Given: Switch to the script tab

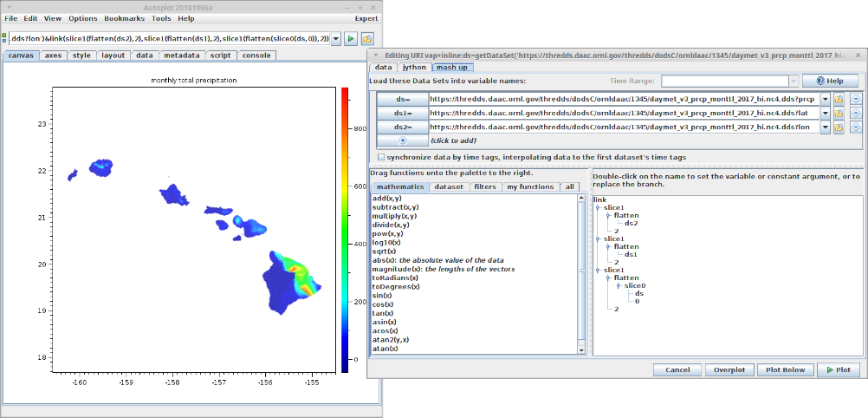Looking at the screenshot, I should point(220,56).
